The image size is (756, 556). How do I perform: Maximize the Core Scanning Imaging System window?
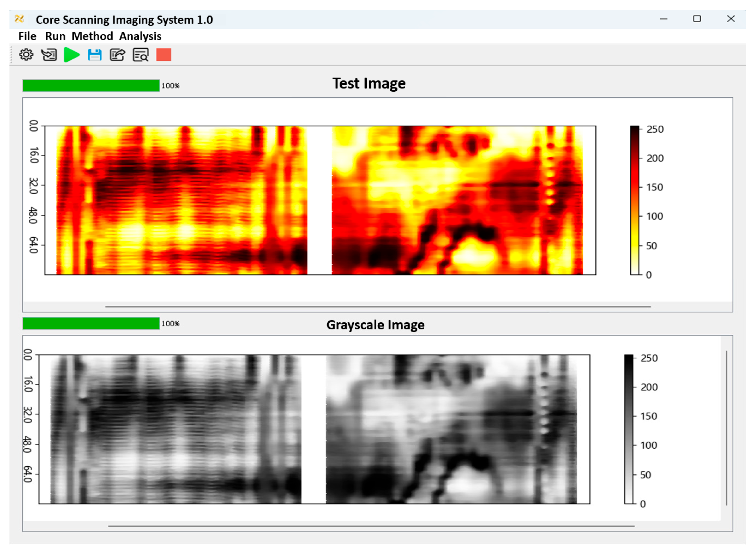click(x=697, y=19)
